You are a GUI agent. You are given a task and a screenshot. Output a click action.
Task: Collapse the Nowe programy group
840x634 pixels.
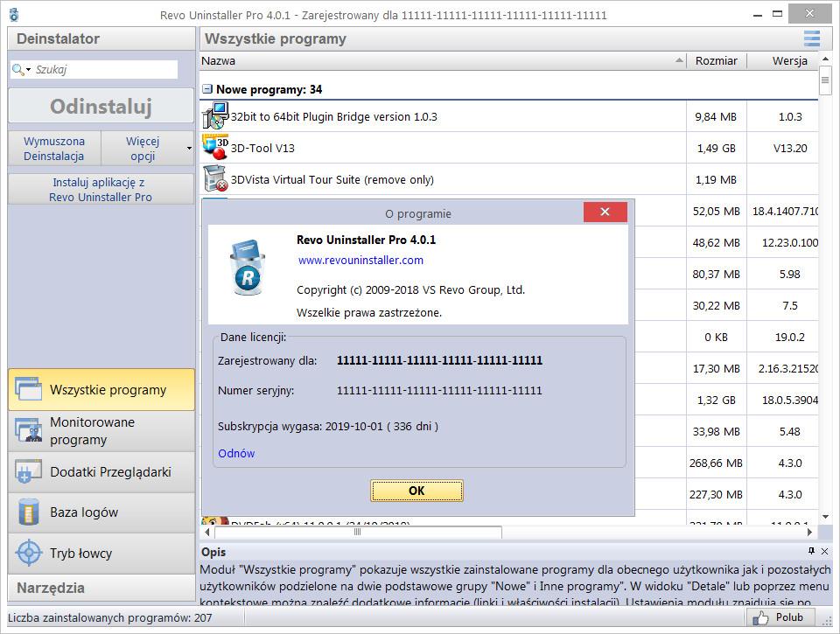(x=206, y=89)
